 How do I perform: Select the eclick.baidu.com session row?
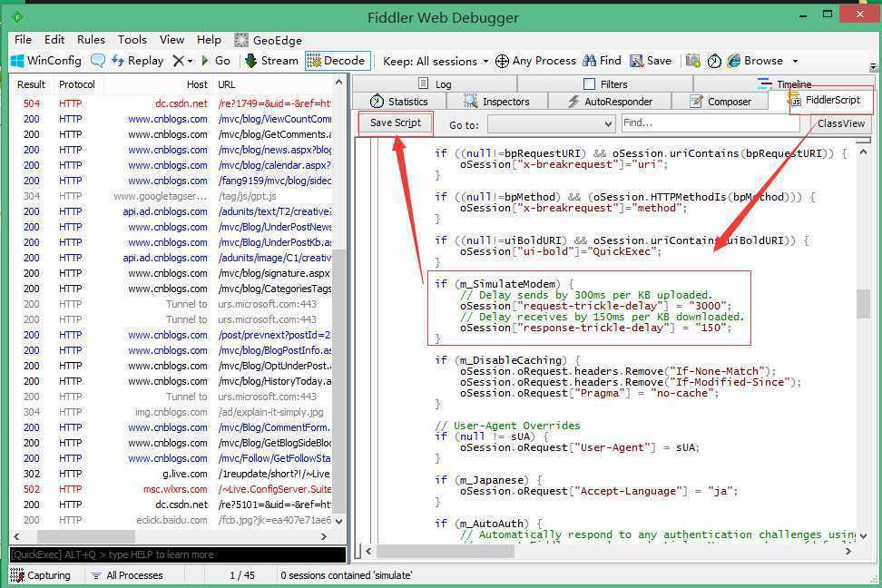tap(171, 520)
